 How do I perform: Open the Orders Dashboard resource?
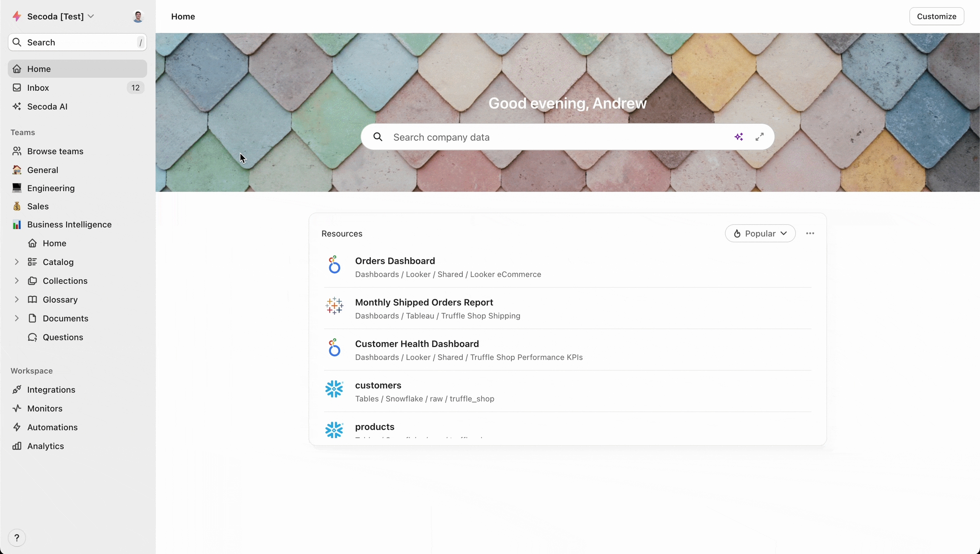tap(395, 261)
